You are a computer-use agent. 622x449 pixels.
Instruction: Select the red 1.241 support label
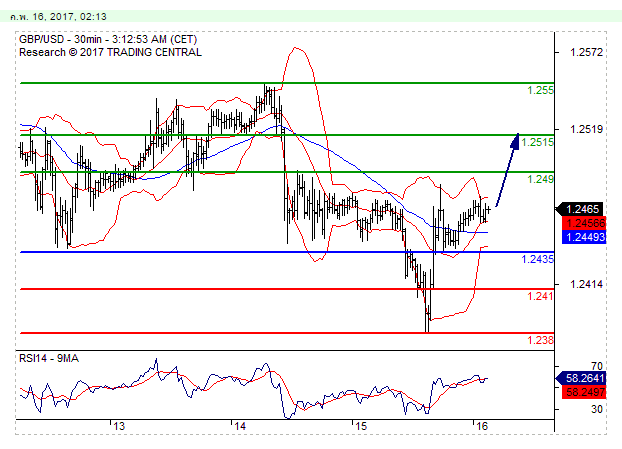click(x=540, y=296)
